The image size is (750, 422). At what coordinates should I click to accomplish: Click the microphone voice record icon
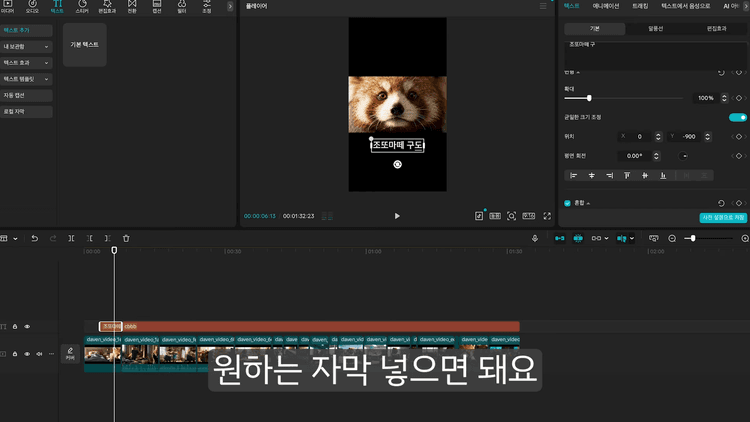tap(535, 238)
